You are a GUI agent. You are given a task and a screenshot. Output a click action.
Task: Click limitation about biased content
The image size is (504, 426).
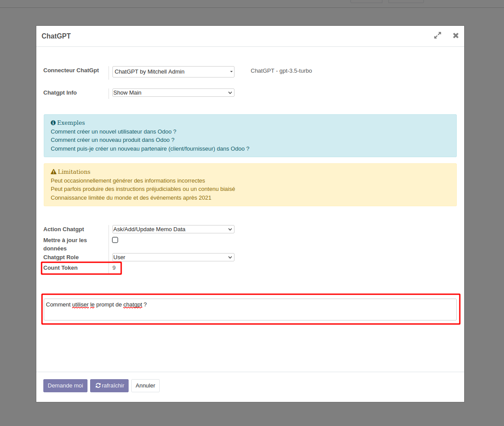coord(143,189)
